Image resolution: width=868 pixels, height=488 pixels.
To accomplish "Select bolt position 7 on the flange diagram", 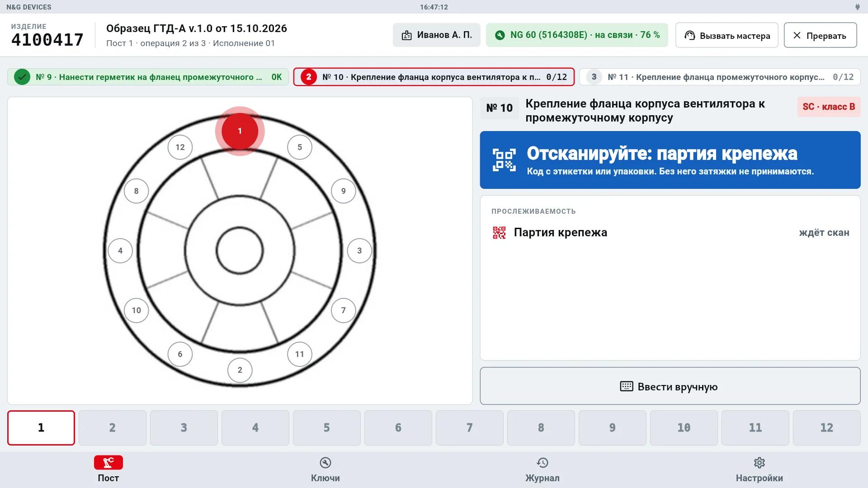I will pyautogui.click(x=344, y=310).
